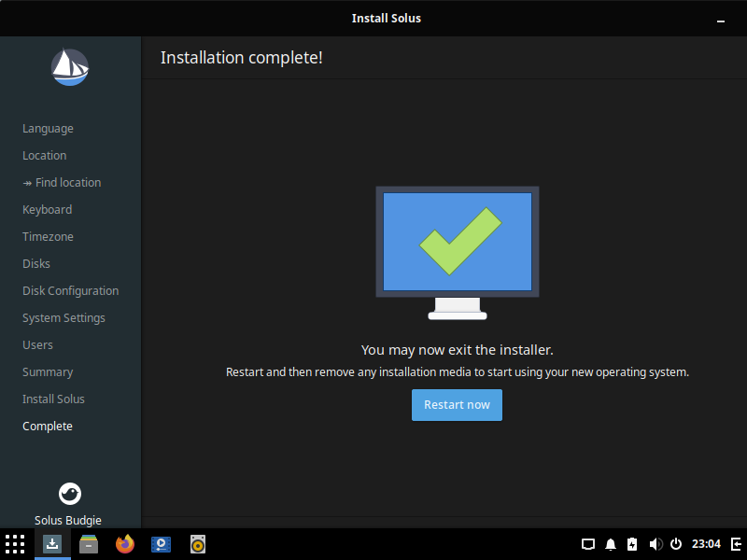Open the Rhythmbox speaker icon in the taskbar
Screen dimensions: 747x560
tap(198, 544)
